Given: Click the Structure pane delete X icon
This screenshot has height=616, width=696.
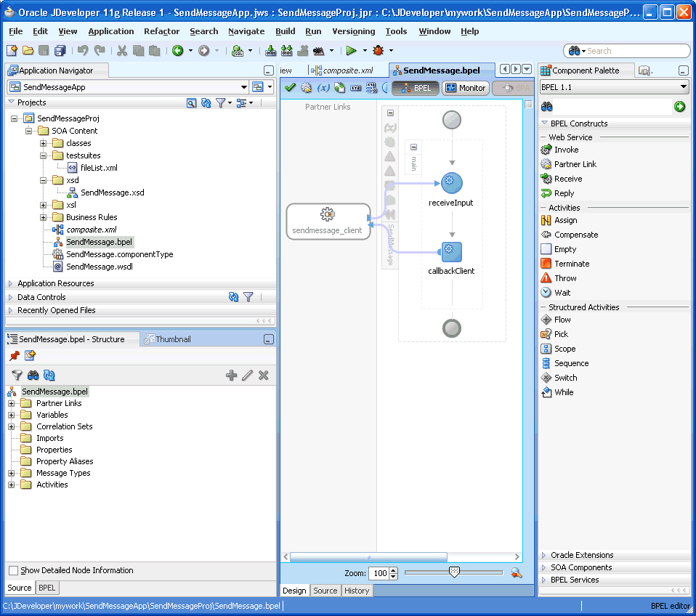Looking at the screenshot, I should coord(264,376).
